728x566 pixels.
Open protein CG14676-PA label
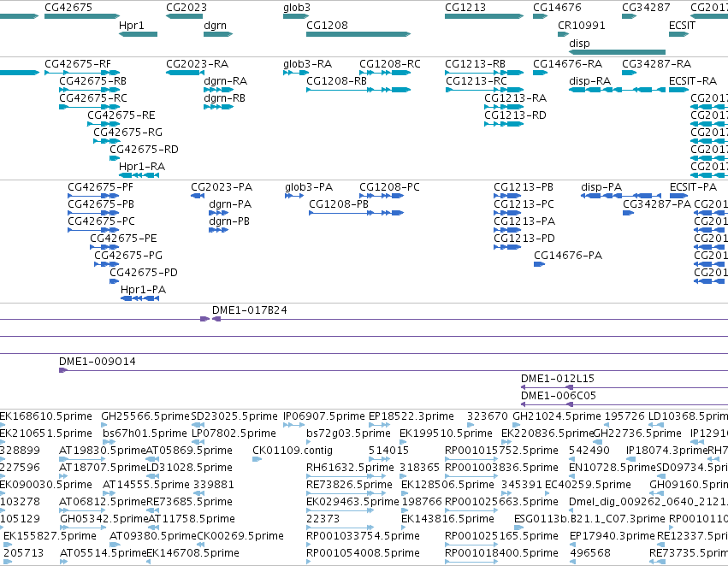pyautogui.click(x=568, y=256)
